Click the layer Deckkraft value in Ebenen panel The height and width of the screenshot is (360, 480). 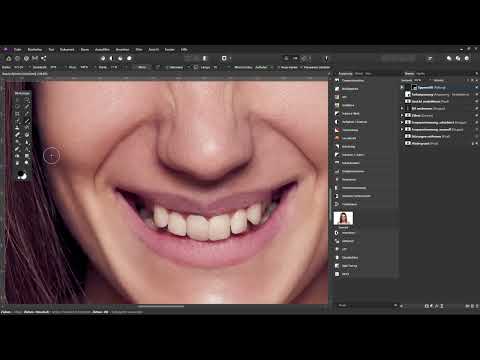coord(418,80)
